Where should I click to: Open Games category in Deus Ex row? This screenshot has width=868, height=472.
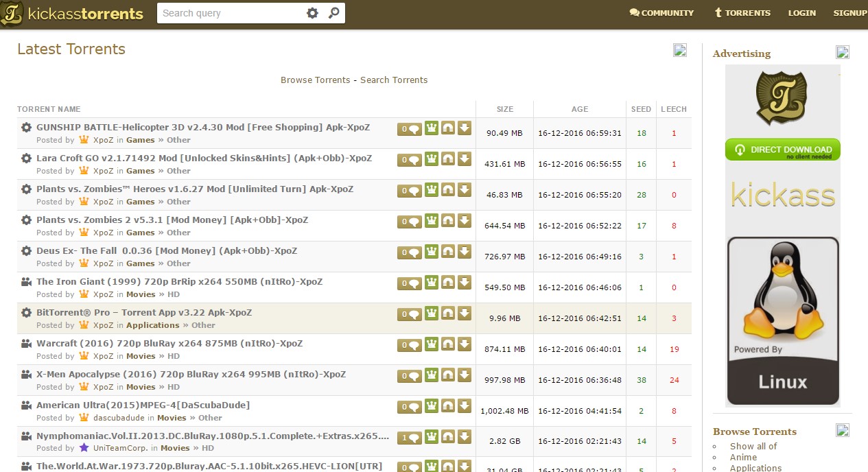(141, 263)
